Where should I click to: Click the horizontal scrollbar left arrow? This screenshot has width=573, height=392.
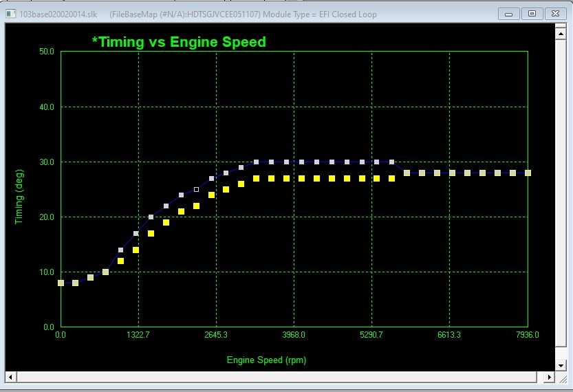(10, 377)
